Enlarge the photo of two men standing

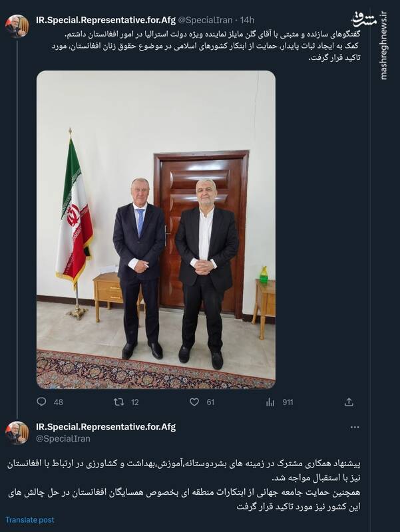pos(156,229)
